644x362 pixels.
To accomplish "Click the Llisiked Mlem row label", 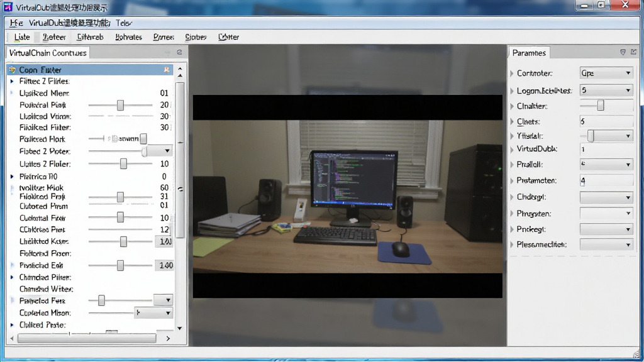I will [x=45, y=93].
